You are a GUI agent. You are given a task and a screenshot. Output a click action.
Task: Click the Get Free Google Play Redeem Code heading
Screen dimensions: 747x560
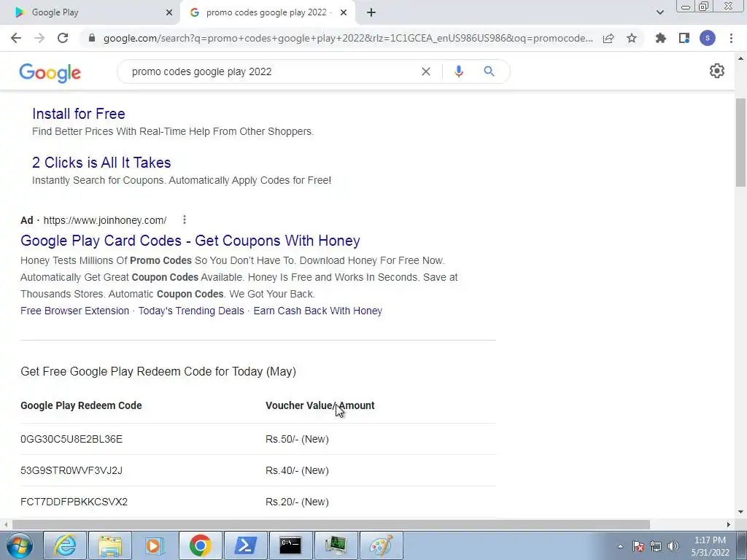(158, 371)
